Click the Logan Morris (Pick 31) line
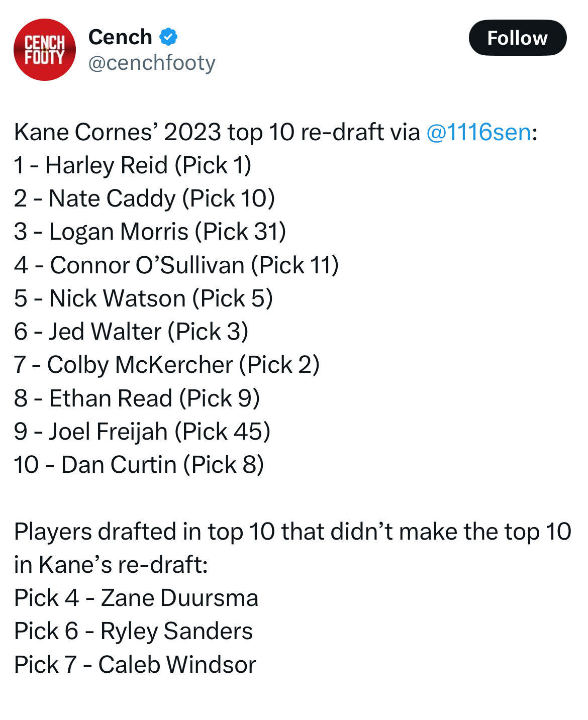588x720 pixels. [x=150, y=232]
